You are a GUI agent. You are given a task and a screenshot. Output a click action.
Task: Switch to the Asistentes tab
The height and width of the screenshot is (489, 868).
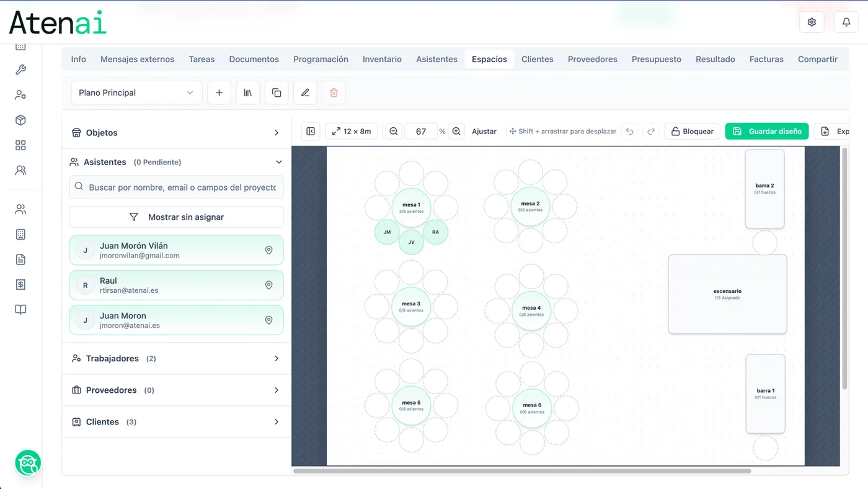pos(436,60)
